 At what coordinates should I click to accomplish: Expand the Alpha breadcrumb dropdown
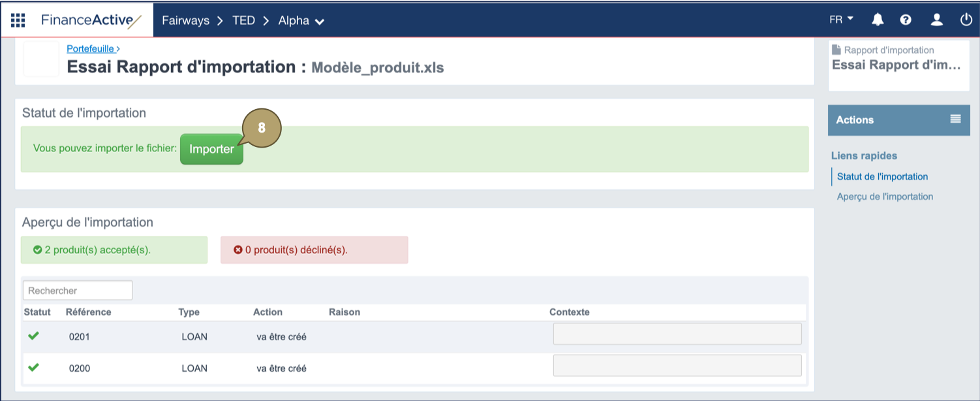(x=301, y=21)
